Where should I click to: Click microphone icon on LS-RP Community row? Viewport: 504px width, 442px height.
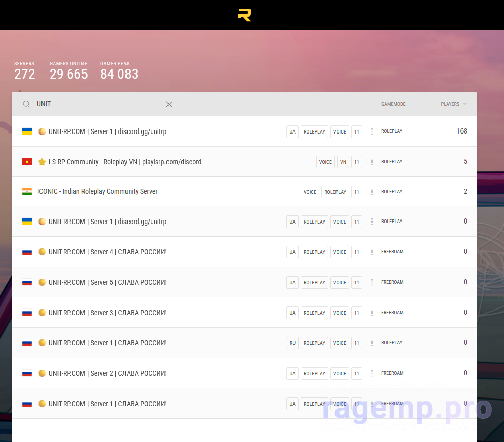tap(372, 162)
